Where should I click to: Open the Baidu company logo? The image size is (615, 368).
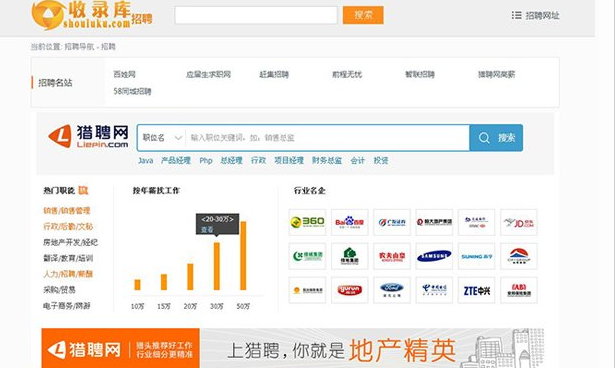click(349, 222)
